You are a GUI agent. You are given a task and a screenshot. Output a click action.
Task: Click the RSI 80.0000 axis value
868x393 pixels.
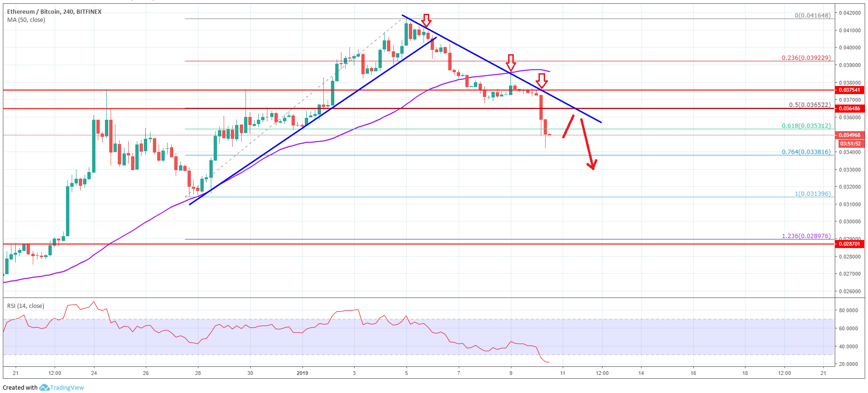(849, 310)
